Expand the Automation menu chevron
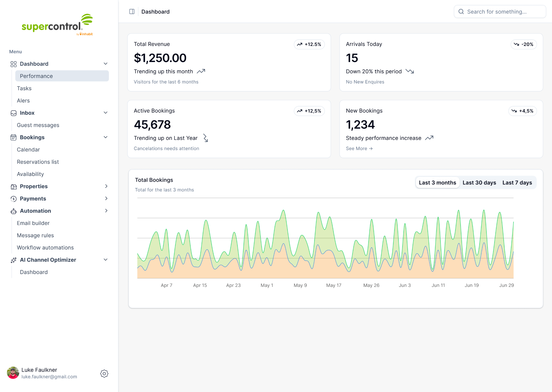The width and height of the screenshot is (552, 392). pos(106,211)
